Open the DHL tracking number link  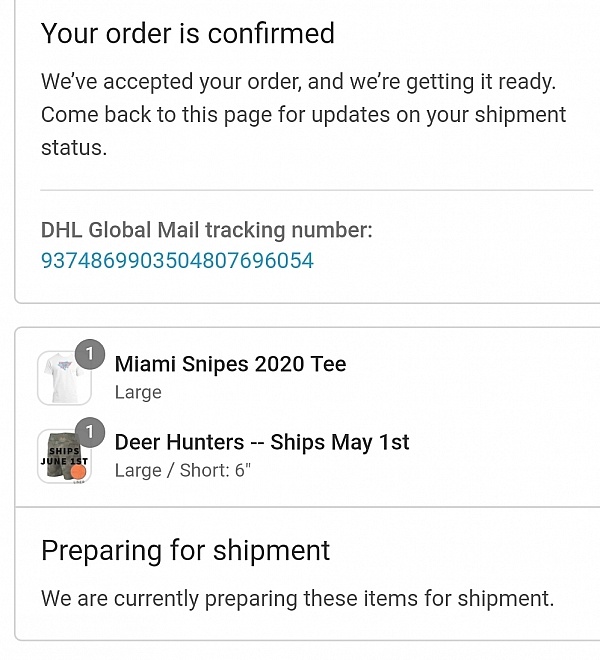(x=177, y=261)
